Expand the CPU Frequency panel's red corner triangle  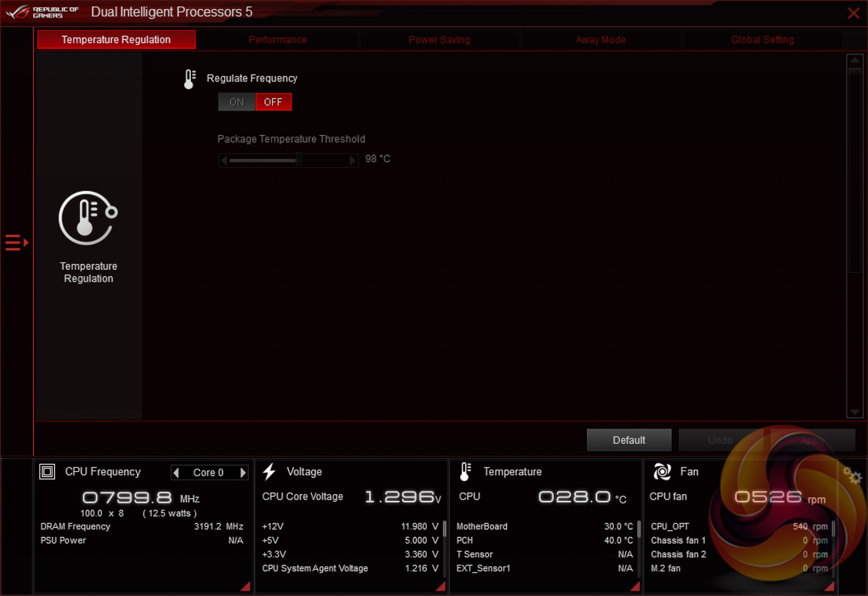(245, 586)
